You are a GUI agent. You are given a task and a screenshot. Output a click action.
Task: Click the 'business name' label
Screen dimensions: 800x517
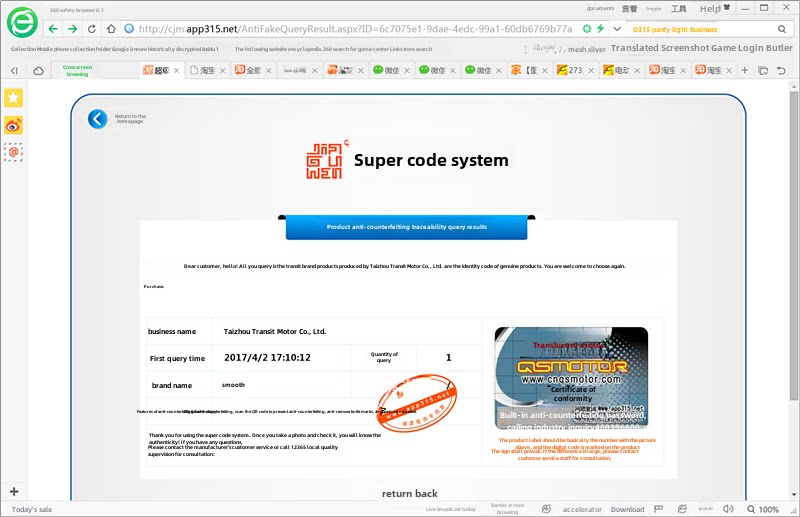point(172,331)
